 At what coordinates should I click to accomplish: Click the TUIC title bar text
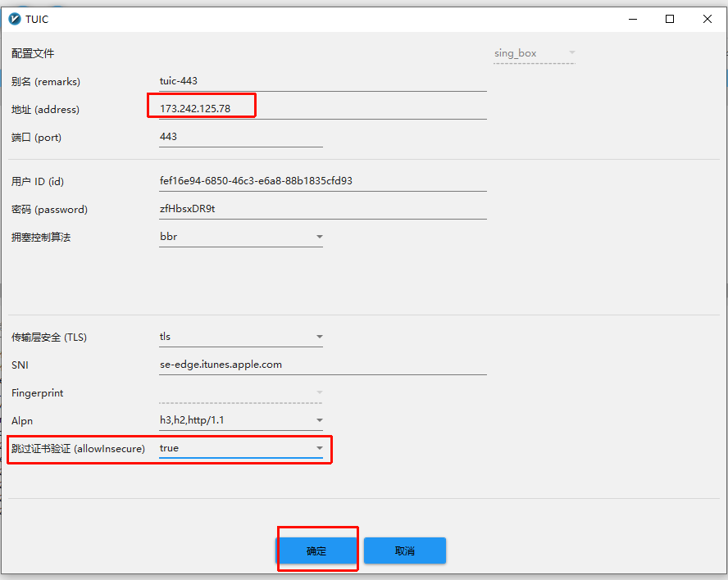[x=37, y=19]
